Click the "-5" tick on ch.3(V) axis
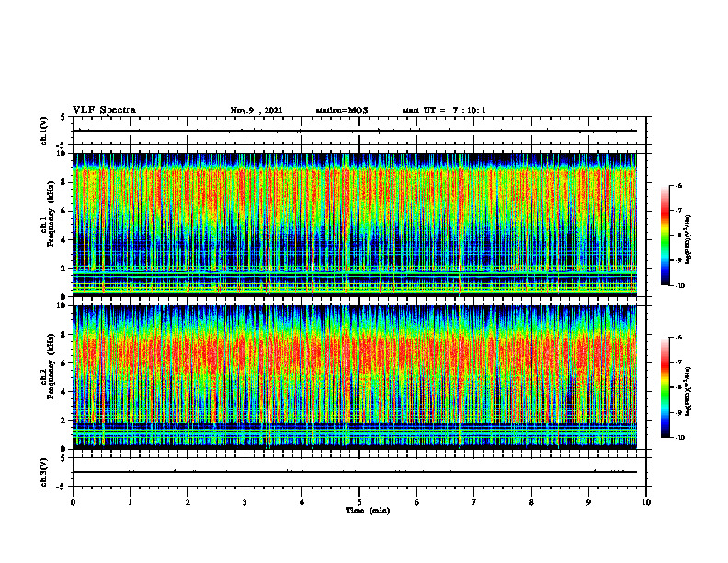The width and height of the screenshot is (728, 563). [x=61, y=487]
